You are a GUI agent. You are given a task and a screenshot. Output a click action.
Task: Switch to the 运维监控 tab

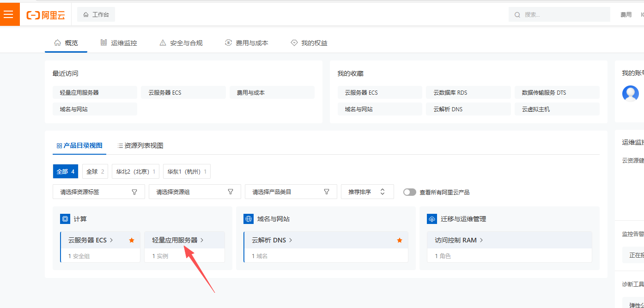click(119, 43)
